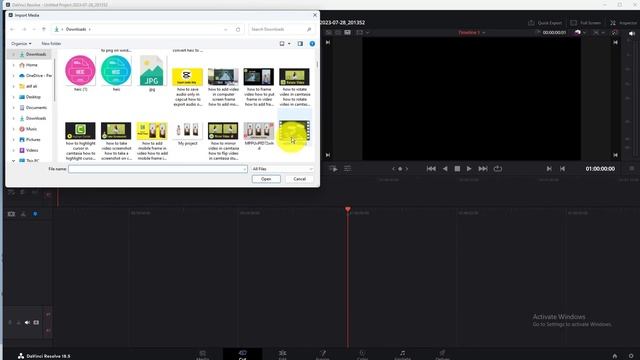The height and width of the screenshot is (360, 640).
Task: Select OneDrive in the navigation tree
Action: [x=35, y=76]
